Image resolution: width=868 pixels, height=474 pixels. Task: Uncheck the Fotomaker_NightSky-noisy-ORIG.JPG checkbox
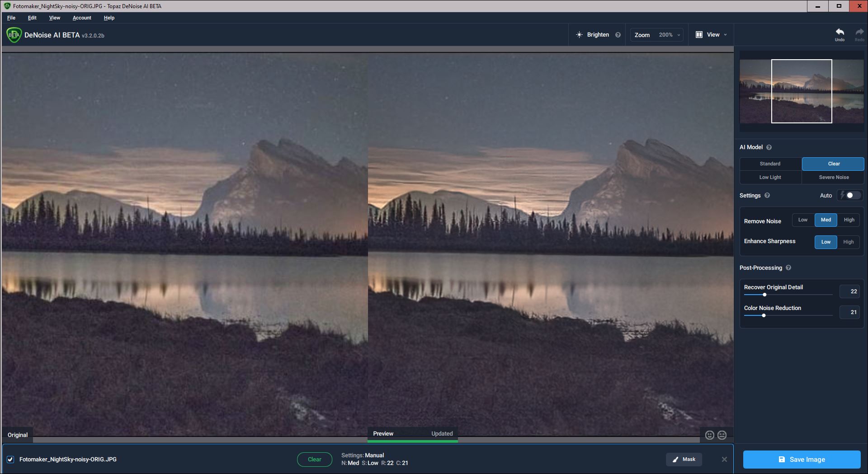click(x=10, y=460)
